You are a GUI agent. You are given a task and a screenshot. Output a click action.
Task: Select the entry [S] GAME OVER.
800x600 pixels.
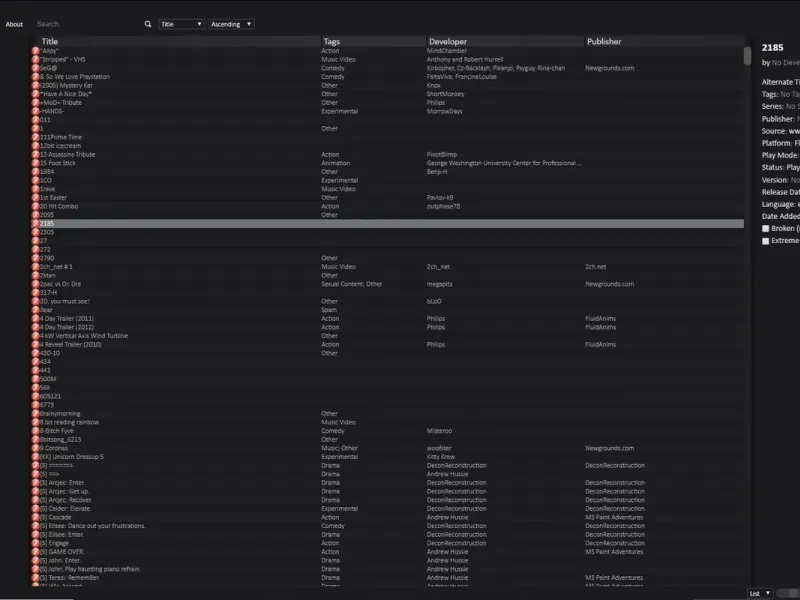[387, 552]
